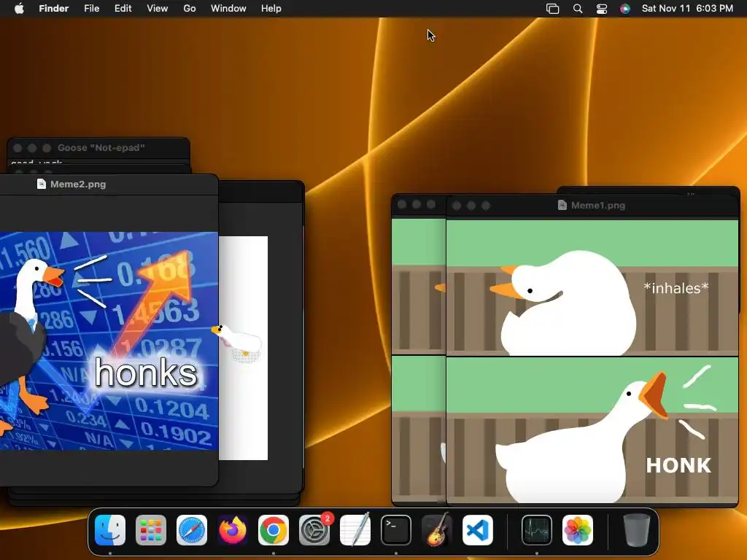Viewport: 747px width, 560px height.
Task: Open the View menu
Action: click(x=158, y=8)
